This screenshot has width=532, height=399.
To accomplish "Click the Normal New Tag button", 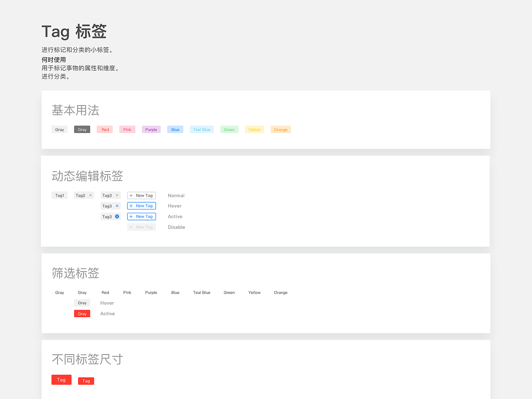I will tap(141, 195).
